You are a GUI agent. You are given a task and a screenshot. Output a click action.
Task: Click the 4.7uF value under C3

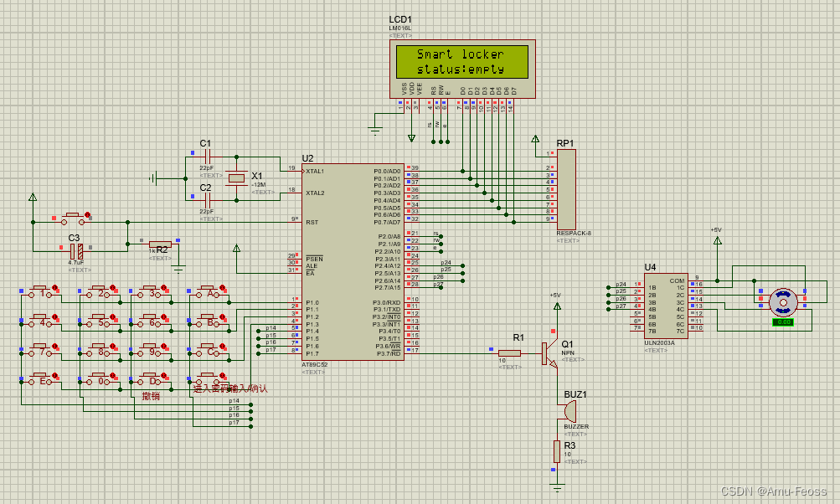(76, 263)
